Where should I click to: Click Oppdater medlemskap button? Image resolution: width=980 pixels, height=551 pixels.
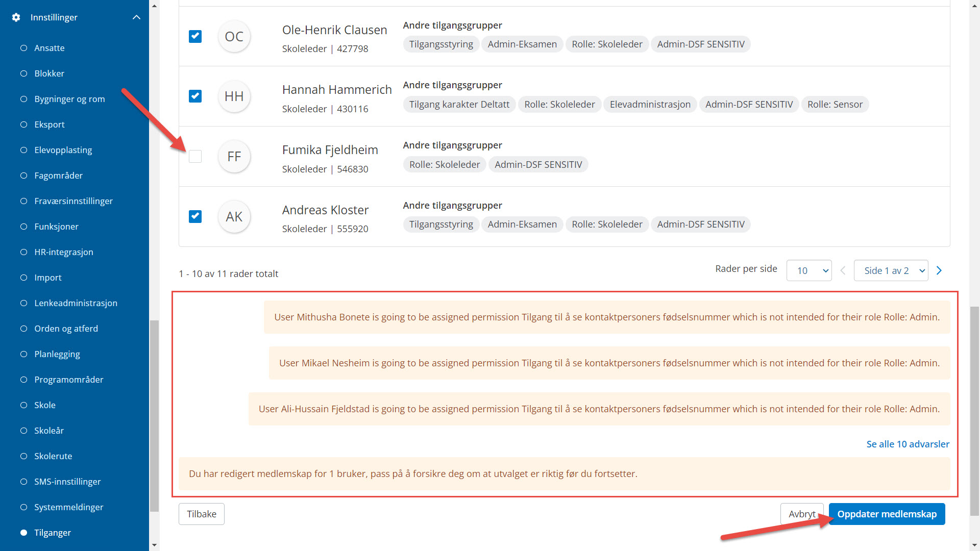887,514
